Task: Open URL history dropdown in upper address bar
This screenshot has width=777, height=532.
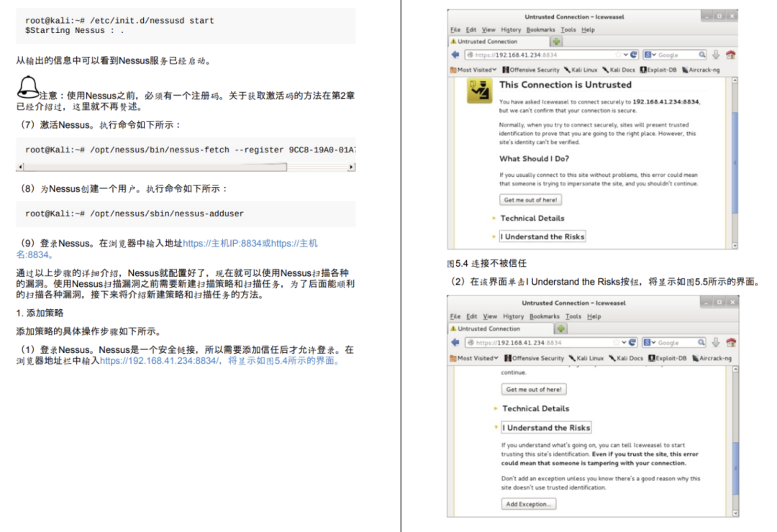Action: (626, 55)
